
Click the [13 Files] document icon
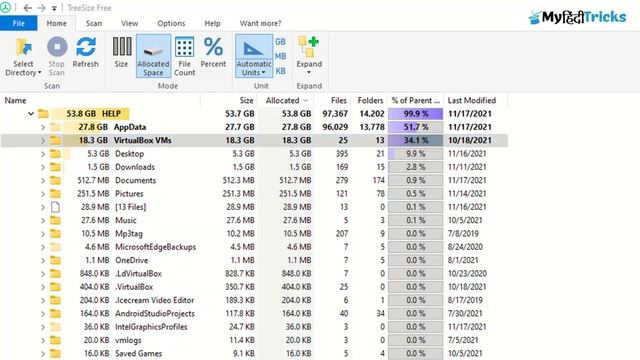coord(55,207)
